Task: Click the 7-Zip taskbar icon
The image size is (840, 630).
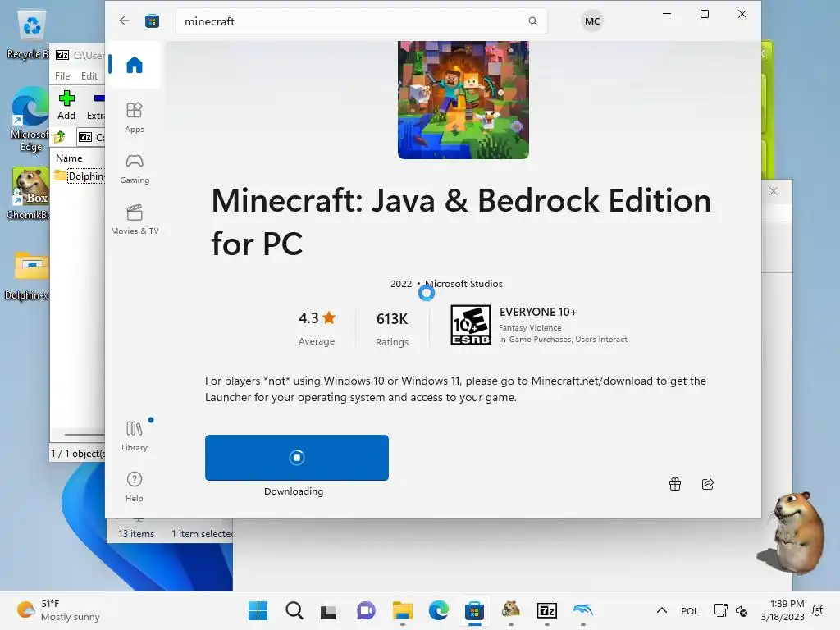Action: pos(547,610)
